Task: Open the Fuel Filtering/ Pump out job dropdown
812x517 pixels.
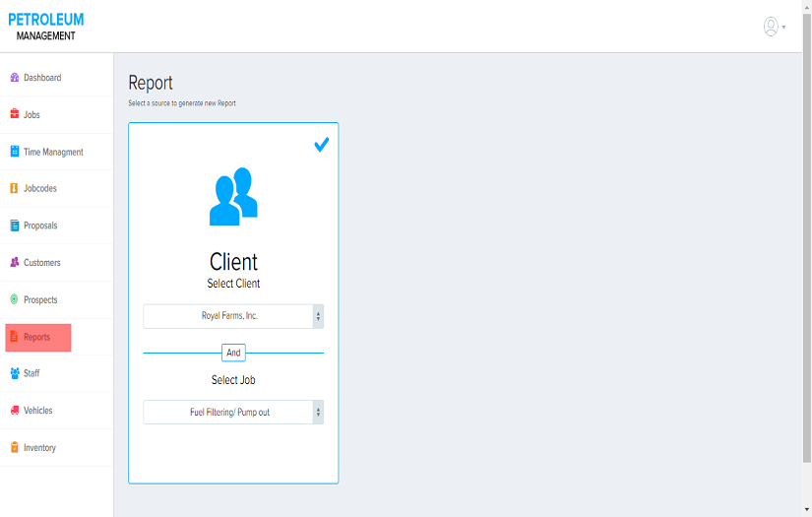Action: (x=233, y=413)
